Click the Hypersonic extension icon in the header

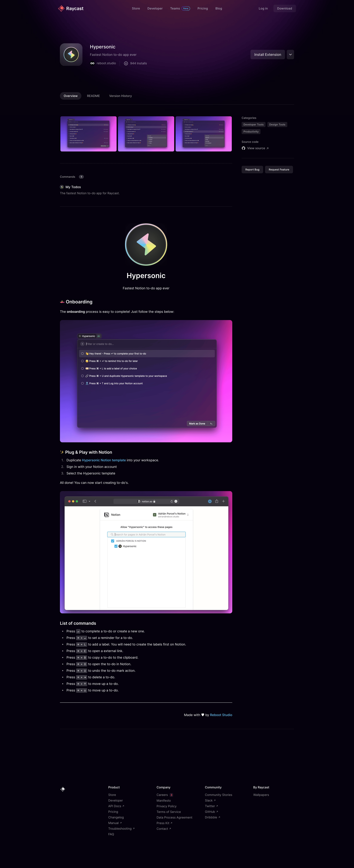[x=71, y=54]
